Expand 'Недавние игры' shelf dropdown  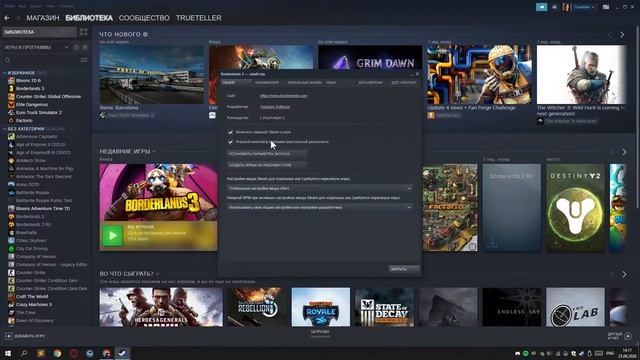[154, 151]
